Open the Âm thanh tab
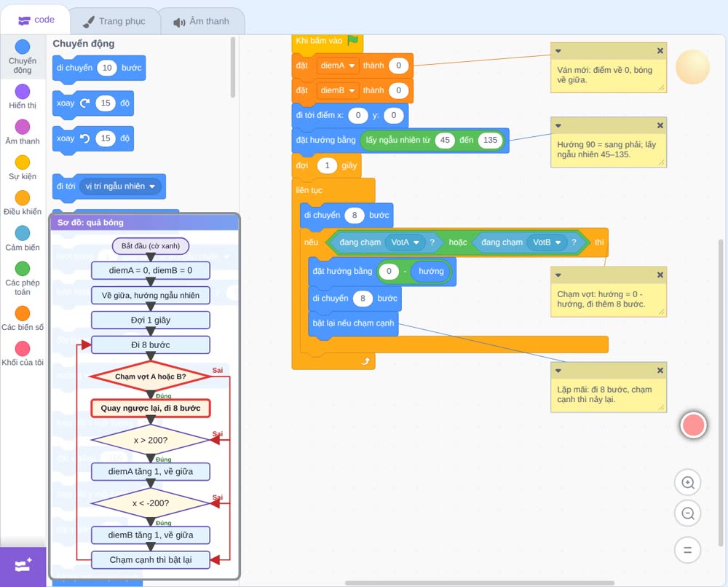Screen dimensions: 728x587 (202, 21)
